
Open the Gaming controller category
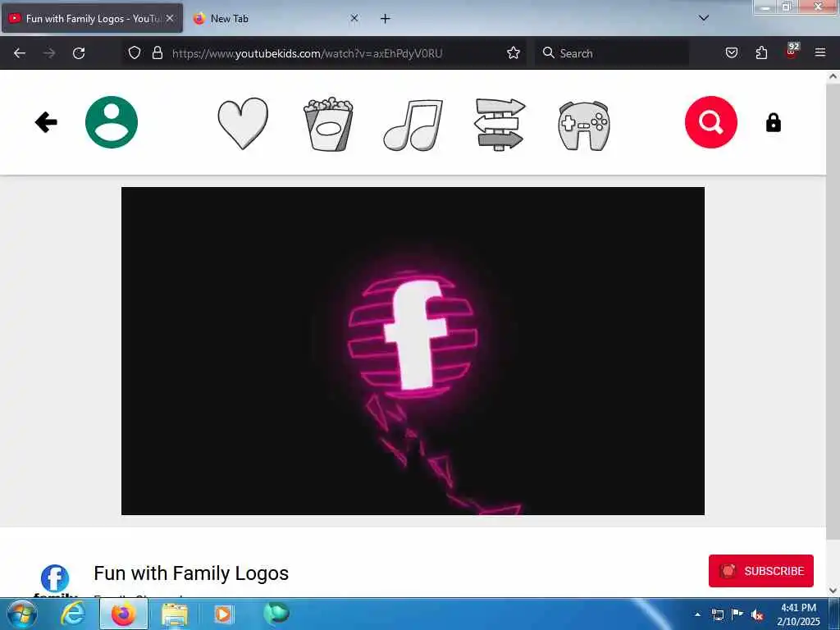pyautogui.click(x=584, y=126)
